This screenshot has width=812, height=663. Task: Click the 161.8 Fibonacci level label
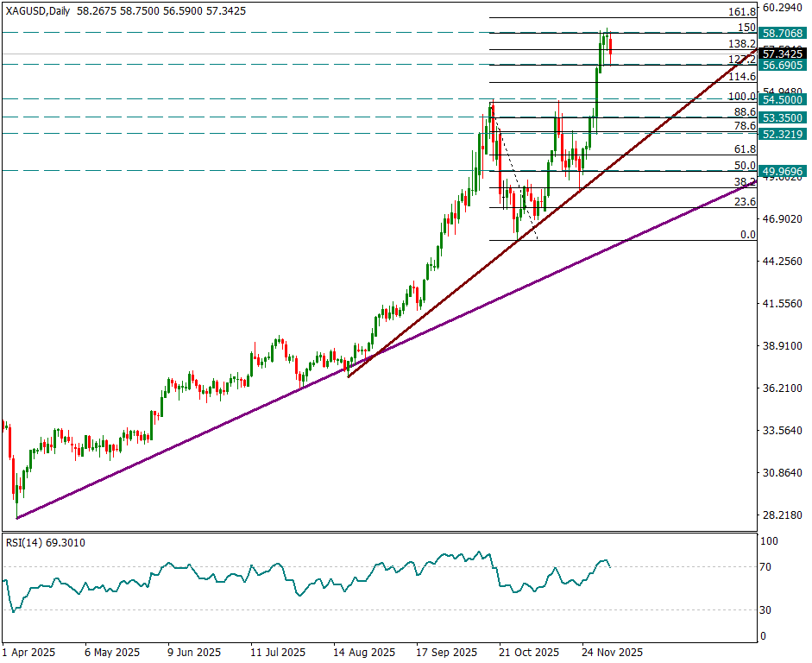742,12
